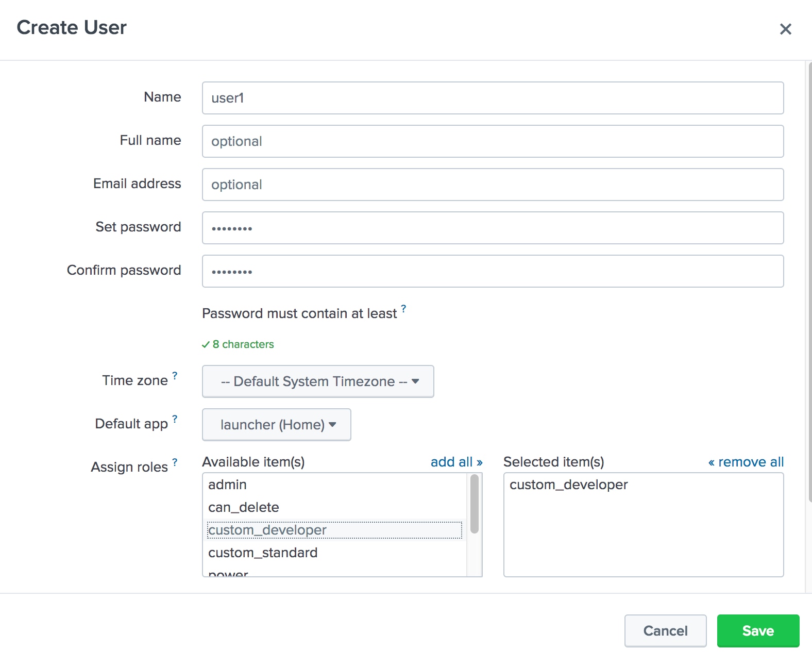Screen dimensions: 812x666
Task: Click the Name input field containing user1
Action: coord(493,98)
